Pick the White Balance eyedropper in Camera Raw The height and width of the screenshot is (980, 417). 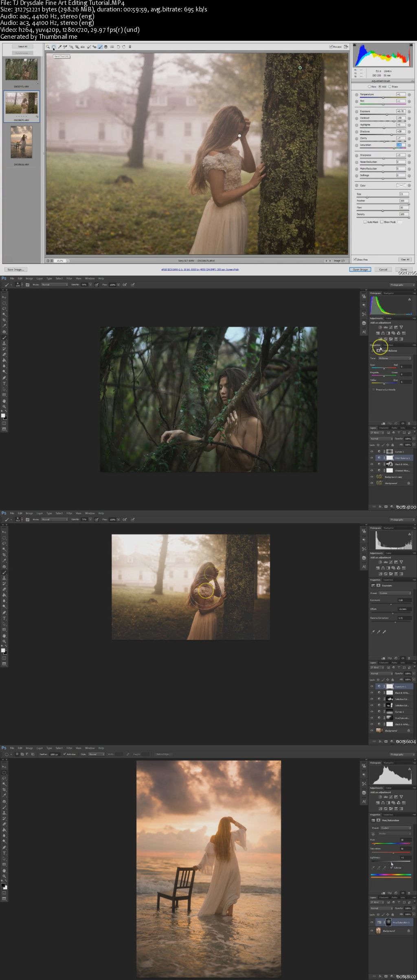coord(59,47)
